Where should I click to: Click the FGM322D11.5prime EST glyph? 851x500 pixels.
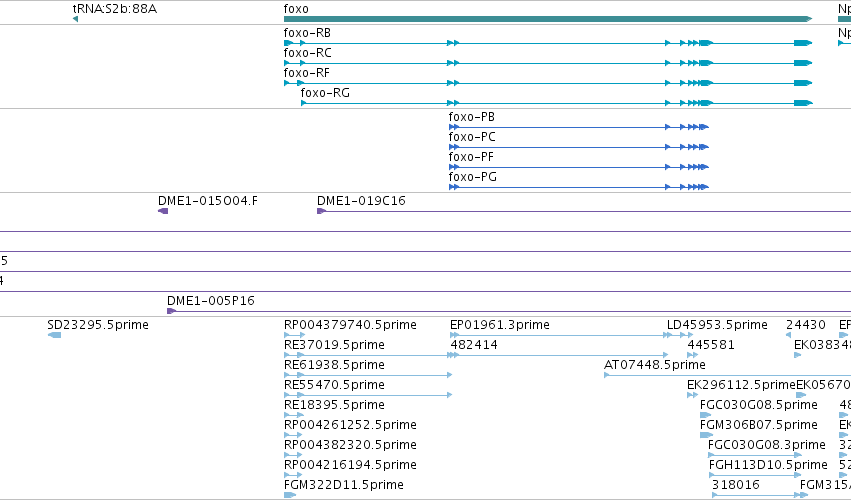(290, 495)
